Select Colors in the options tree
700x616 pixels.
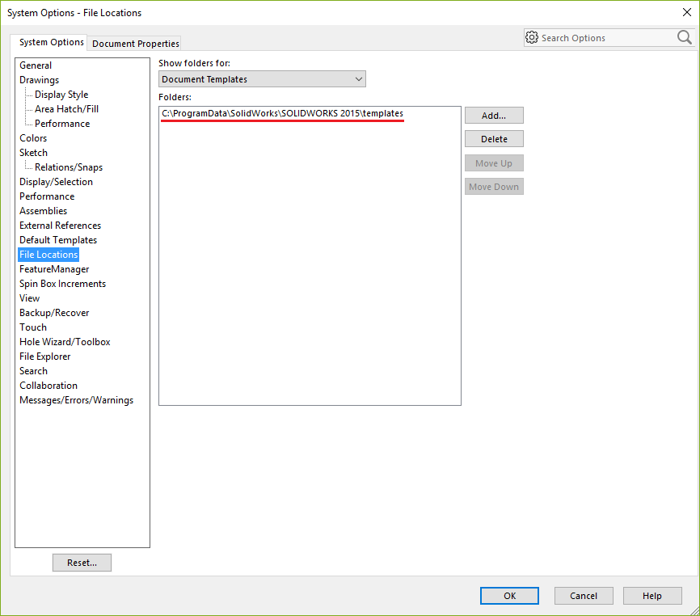pyautogui.click(x=33, y=138)
